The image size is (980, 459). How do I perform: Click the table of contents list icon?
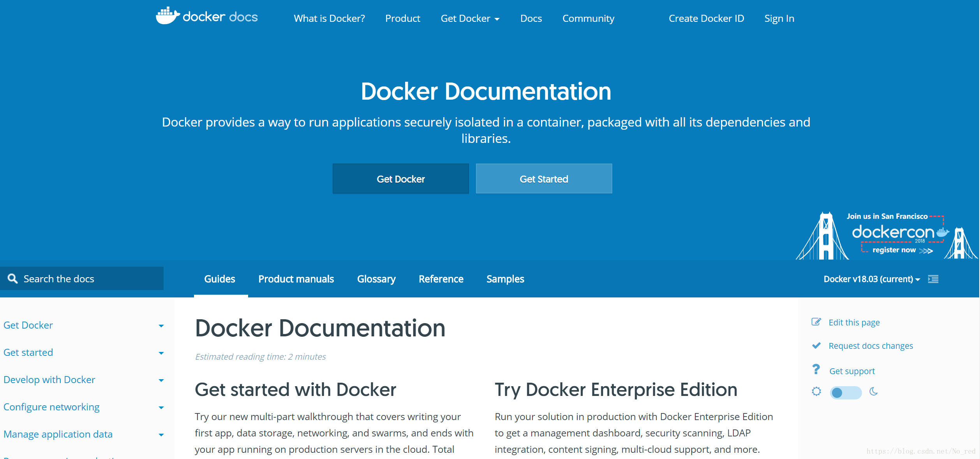pos(933,279)
